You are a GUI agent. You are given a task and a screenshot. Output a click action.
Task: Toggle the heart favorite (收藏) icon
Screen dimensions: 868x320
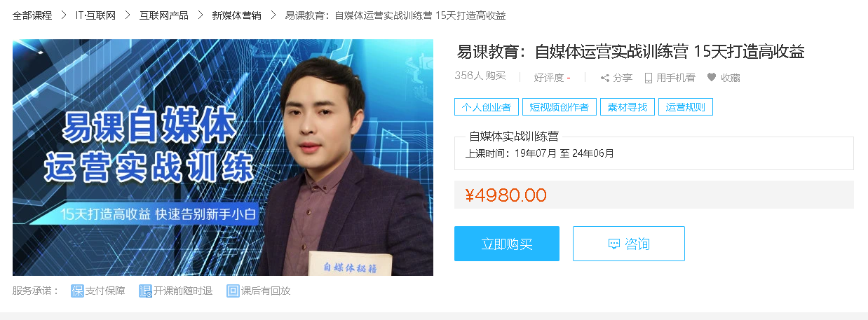[x=712, y=78]
